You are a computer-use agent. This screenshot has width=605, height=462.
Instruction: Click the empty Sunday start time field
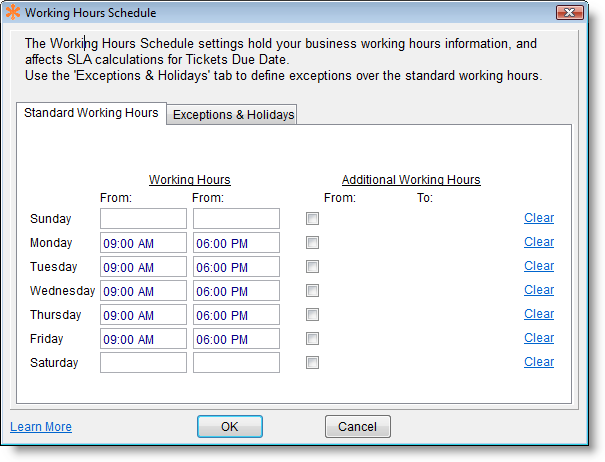click(x=143, y=219)
